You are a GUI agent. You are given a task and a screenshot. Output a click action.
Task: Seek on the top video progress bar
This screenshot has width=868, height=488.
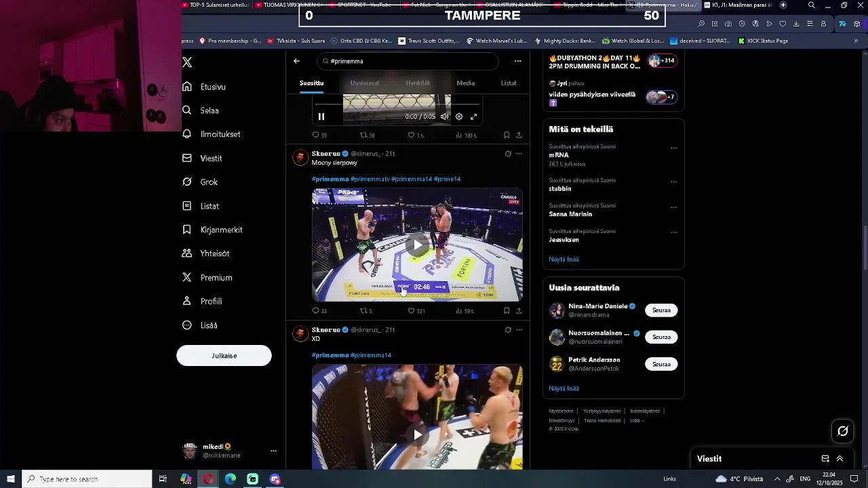397,104
